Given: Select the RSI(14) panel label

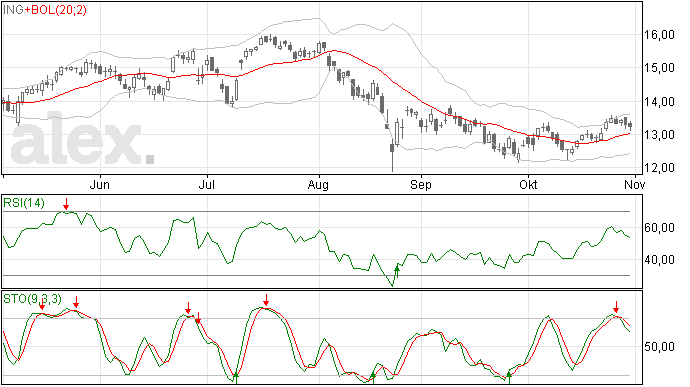Looking at the screenshot, I should coord(24,203).
